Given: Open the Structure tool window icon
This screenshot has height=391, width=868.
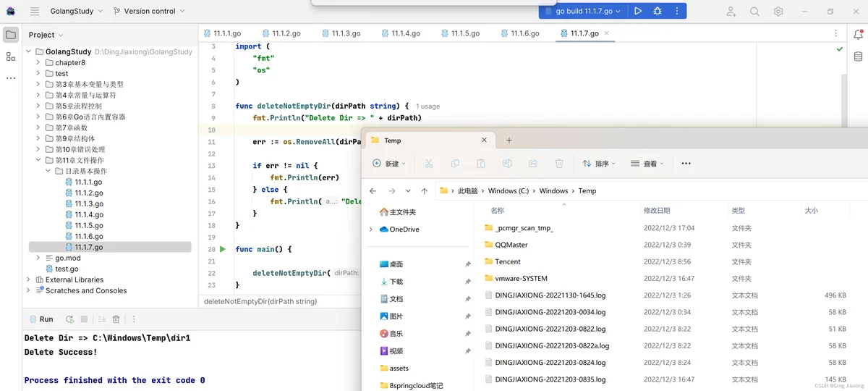Looking at the screenshot, I should click(11, 56).
